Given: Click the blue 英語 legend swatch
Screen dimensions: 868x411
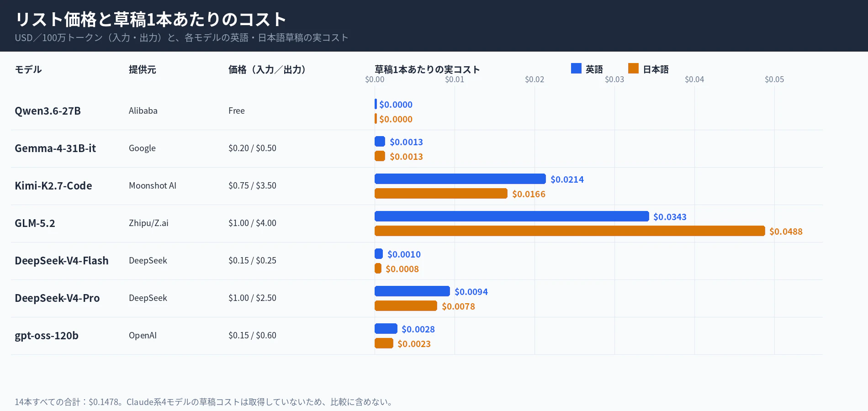Looking at the screenshot, I should 576,68.
